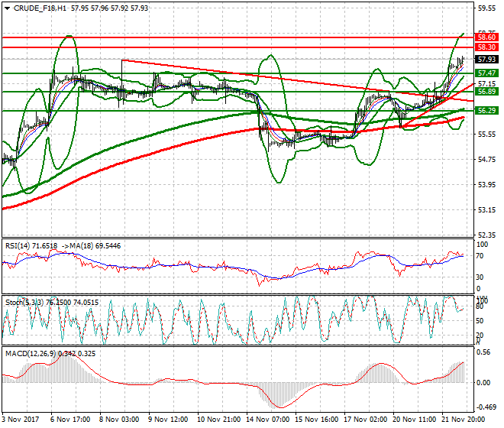Click the 3 Nov 2017 time label
The image size is (504, 428).
(x=21, y=420)
